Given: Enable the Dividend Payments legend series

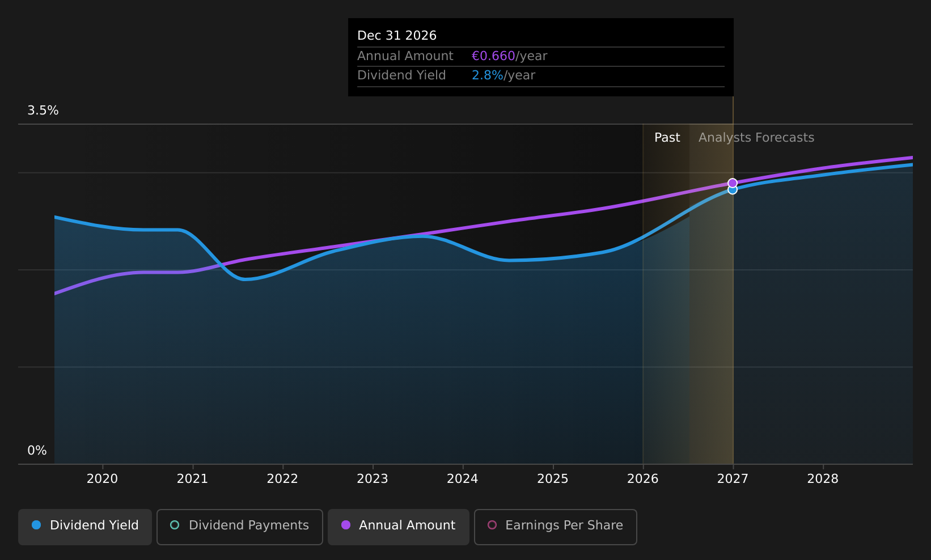Looking at the screenshot, I should click(239, 527).
